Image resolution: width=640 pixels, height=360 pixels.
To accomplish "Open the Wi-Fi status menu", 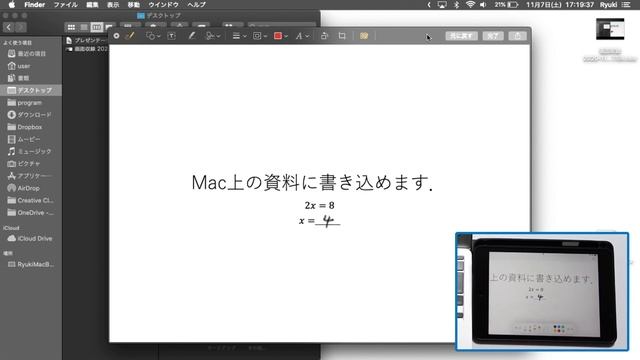I will 470,4.
